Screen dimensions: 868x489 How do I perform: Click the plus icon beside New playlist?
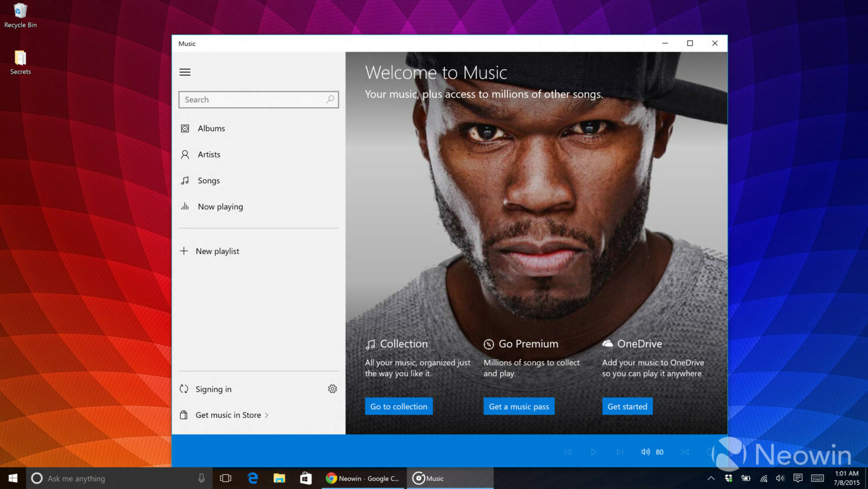184,251
